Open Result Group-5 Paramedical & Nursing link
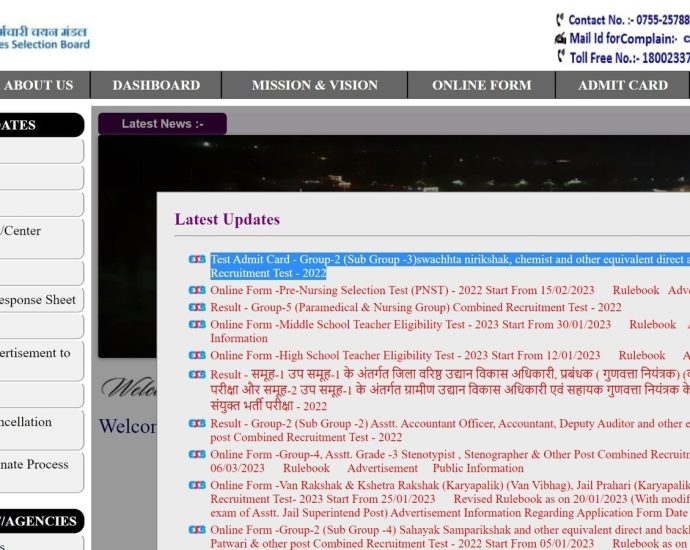 [415, 308]
